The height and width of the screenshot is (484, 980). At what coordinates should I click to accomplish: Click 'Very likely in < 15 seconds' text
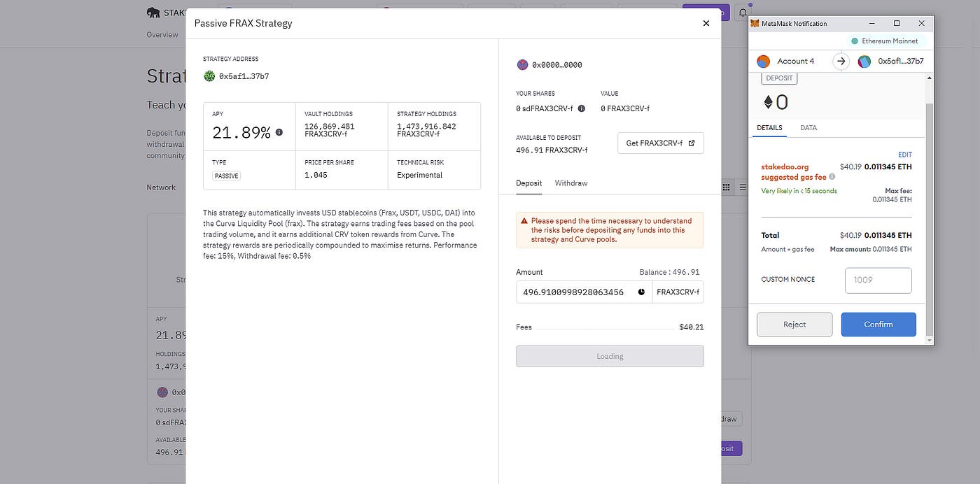[799, 191]
